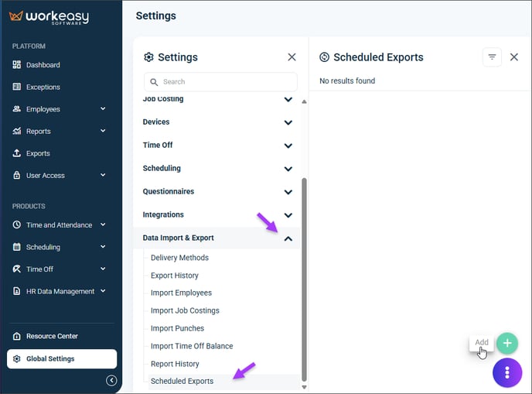Open the purple three-dot actions menu
The image size is (532, 394).
507,372
